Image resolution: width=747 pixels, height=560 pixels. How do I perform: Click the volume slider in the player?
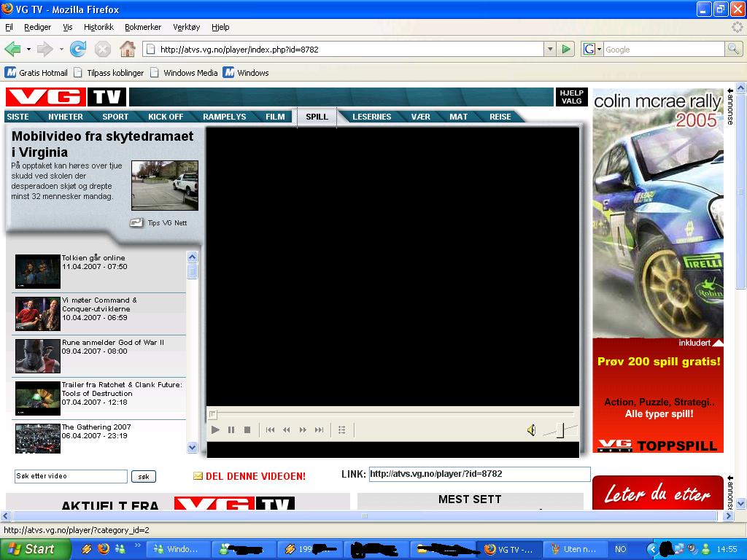click(x=560, y=430)
